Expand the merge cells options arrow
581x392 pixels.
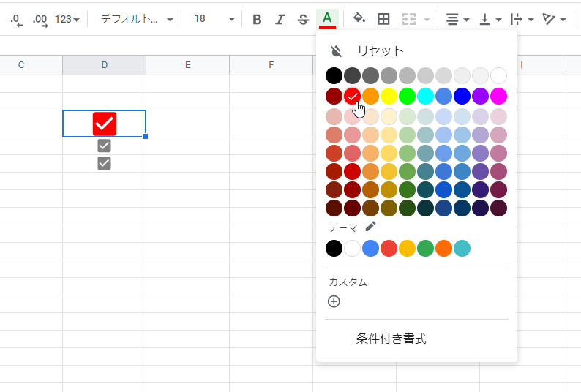[427, 19]
